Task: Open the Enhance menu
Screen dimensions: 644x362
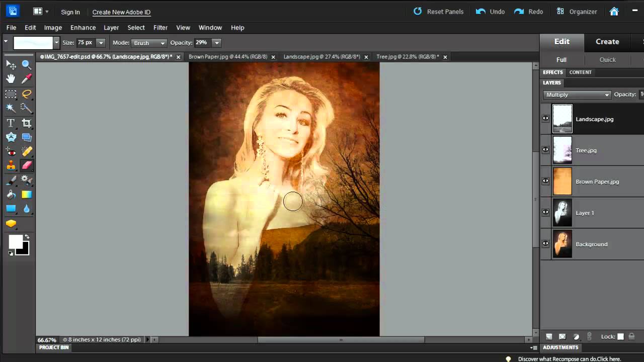Action: (x=83, y=28)
